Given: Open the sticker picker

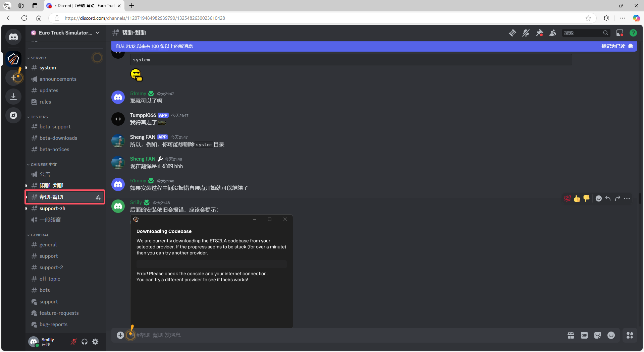Looking at the screenshot, I should click(x=598, y=335).
